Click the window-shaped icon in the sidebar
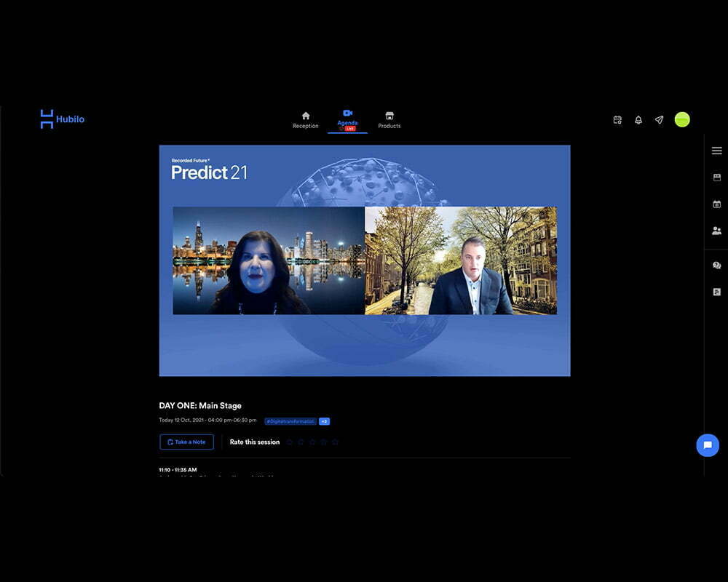 click(717, 178)
